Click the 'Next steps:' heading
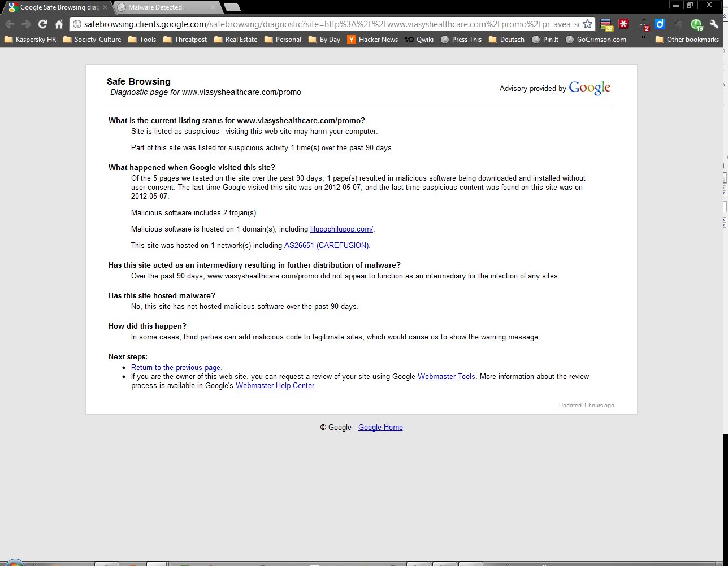Screen dimensions: 728x566 128,357
